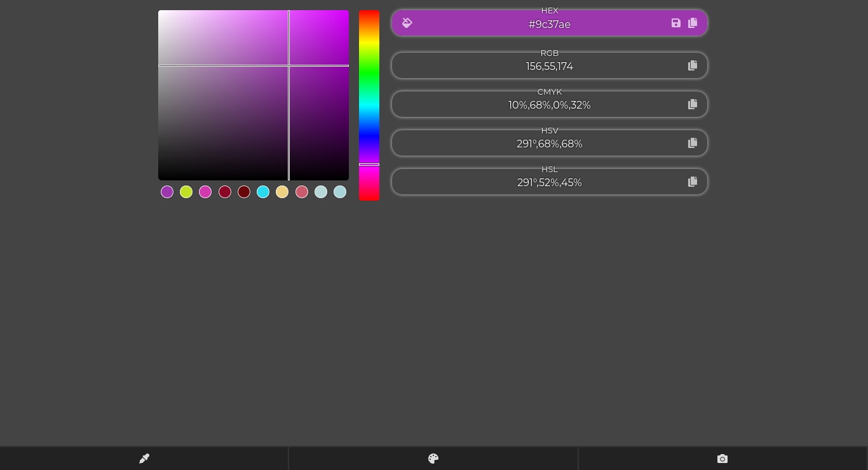Screen dimensions: 868x470
Task: Open the palette view via the palette icon
Action: pyautogui.click(x=433, y=458)
